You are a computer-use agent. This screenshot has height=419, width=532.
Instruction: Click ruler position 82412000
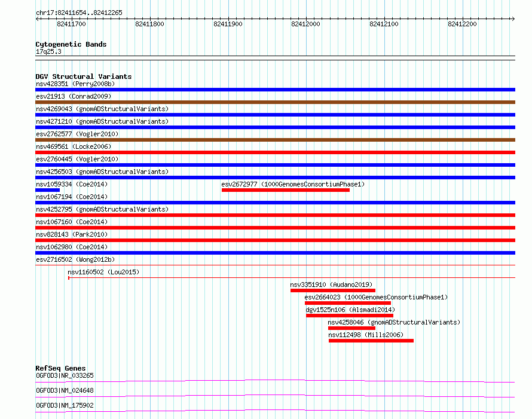(x=305, y=24)
